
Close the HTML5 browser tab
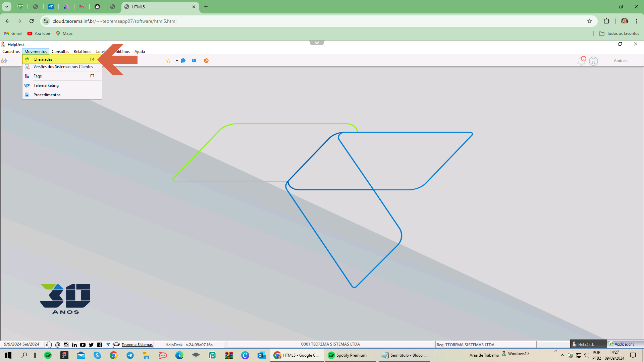coord(194,7)
